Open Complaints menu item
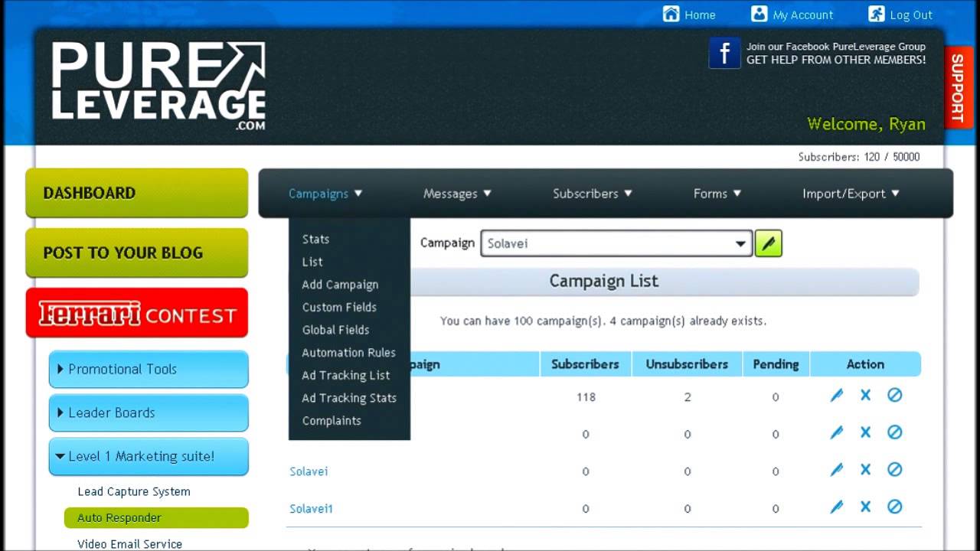Screen dimensions: 980x551 click(x=332, y=421)
